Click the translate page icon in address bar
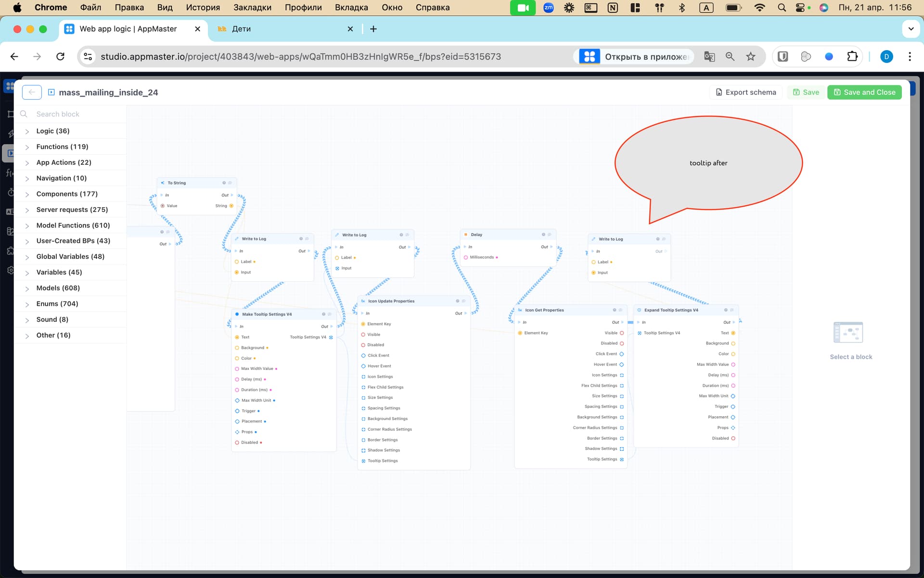The width and height of the screenshot is (924, 578). (x=709, y=57)
